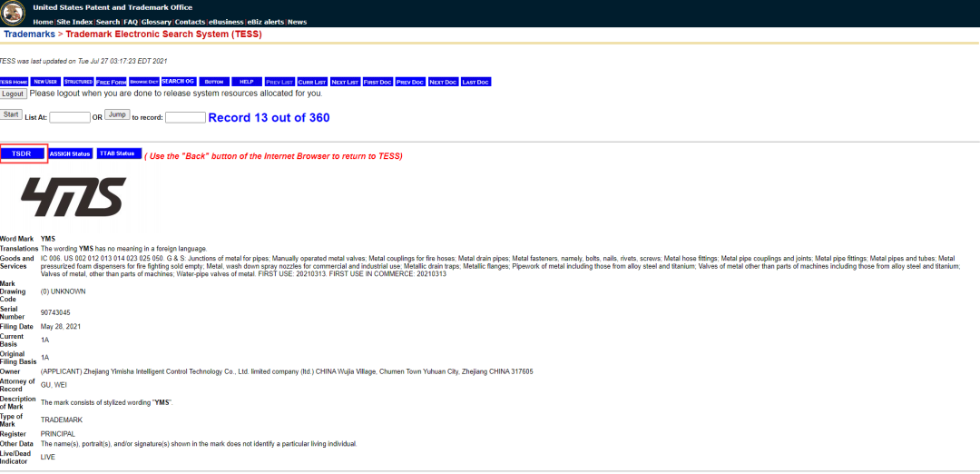Click the Record 13 out of 360 text
Image resolution: width=980 pixels, height=474 pixels.
269,117
